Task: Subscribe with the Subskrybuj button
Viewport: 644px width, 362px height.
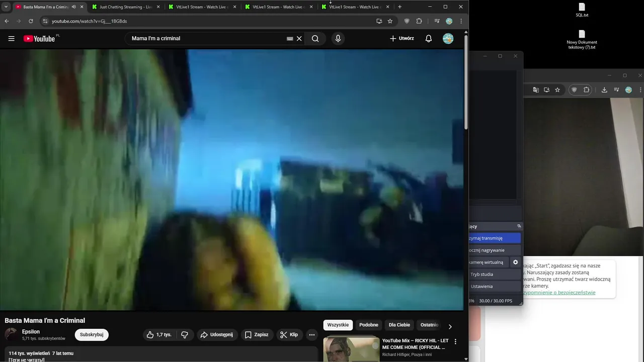Action: click(92, 335)
